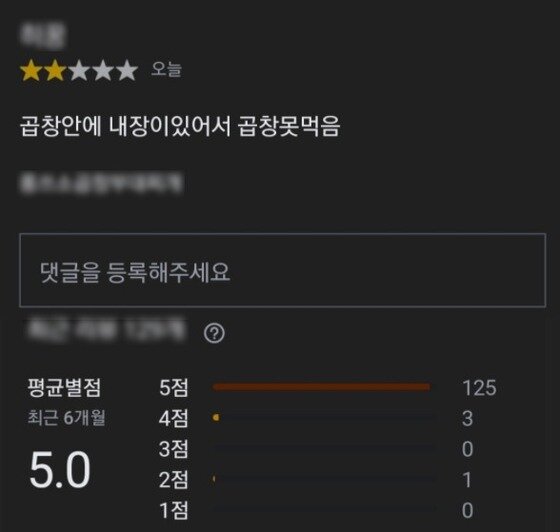Select the review text 곱창안에 내장이있어서
Viewport: 560px width, 532px height.
point(125,126)
